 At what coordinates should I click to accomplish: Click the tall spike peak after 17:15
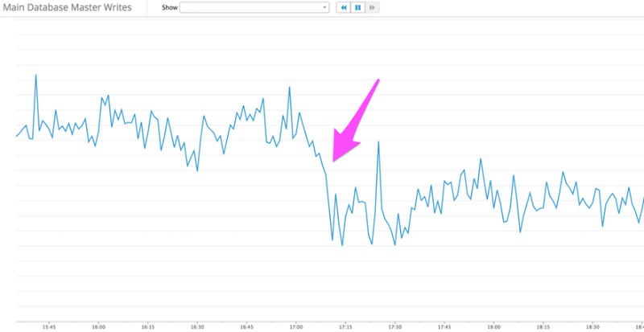(378, 142)
